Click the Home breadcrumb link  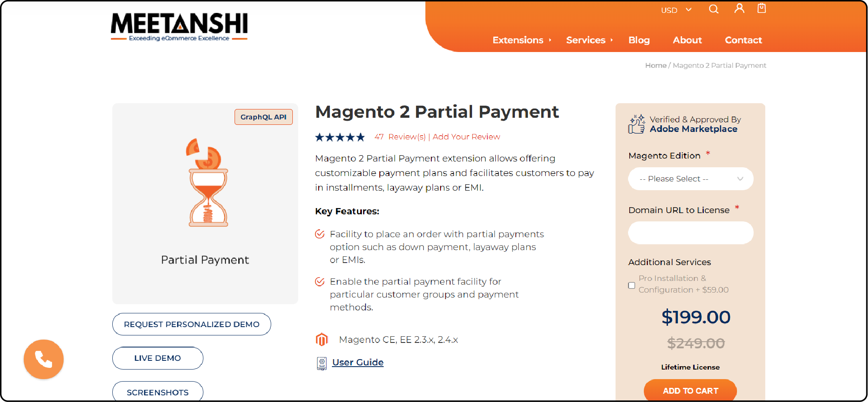click(x=655, y=65)
